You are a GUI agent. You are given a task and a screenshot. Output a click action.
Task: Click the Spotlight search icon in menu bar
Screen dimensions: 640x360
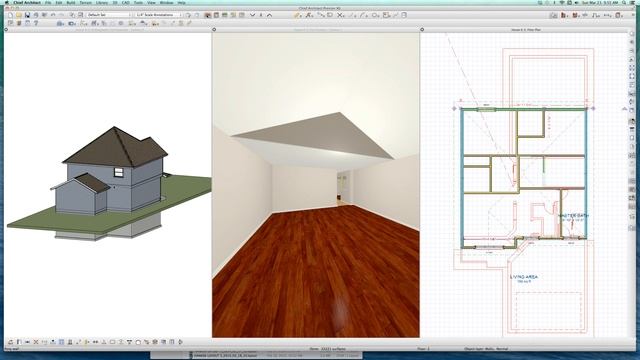pyautogui.click(x=624, y=3)
